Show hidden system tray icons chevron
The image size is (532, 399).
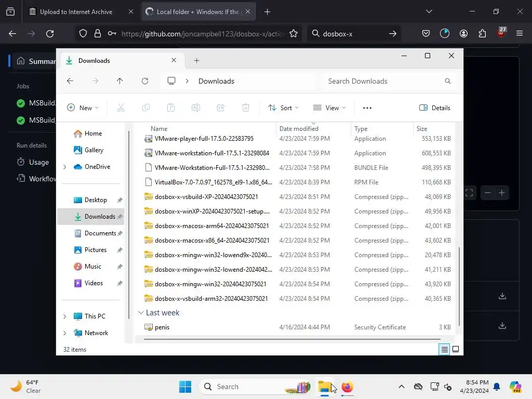402,387
